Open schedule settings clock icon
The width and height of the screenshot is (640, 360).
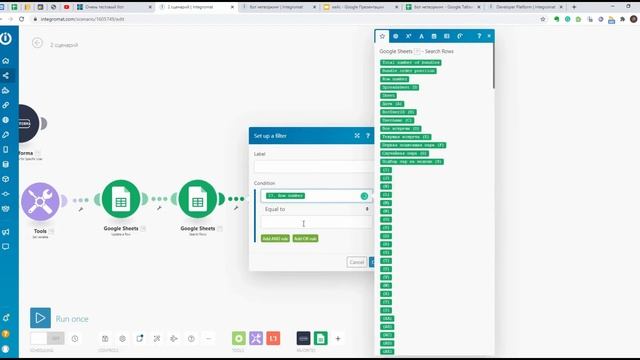click(x=75, y=338)
